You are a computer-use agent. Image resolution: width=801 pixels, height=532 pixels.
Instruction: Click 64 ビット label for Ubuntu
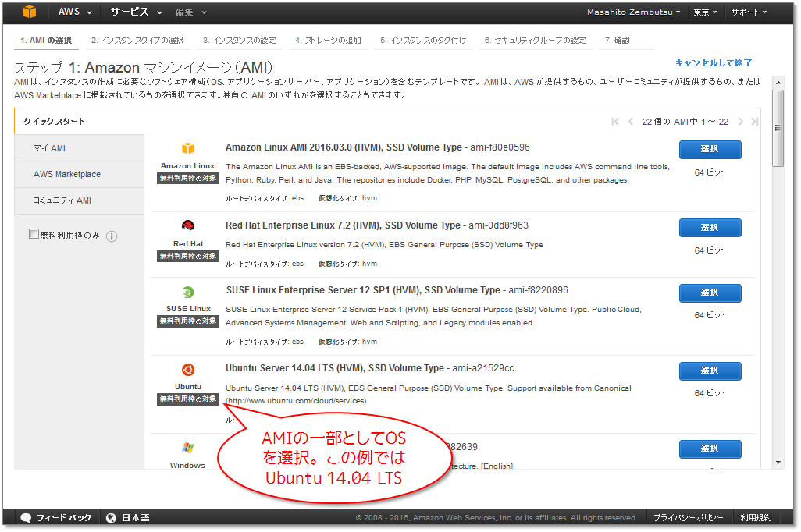point(710,393)
